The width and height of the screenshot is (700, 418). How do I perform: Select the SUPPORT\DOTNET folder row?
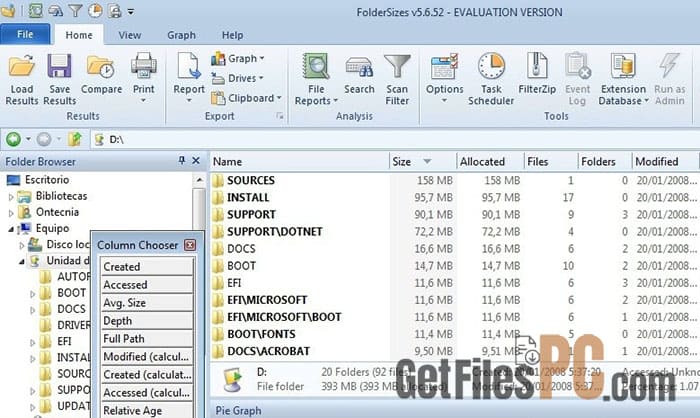(x=454, y=231)
